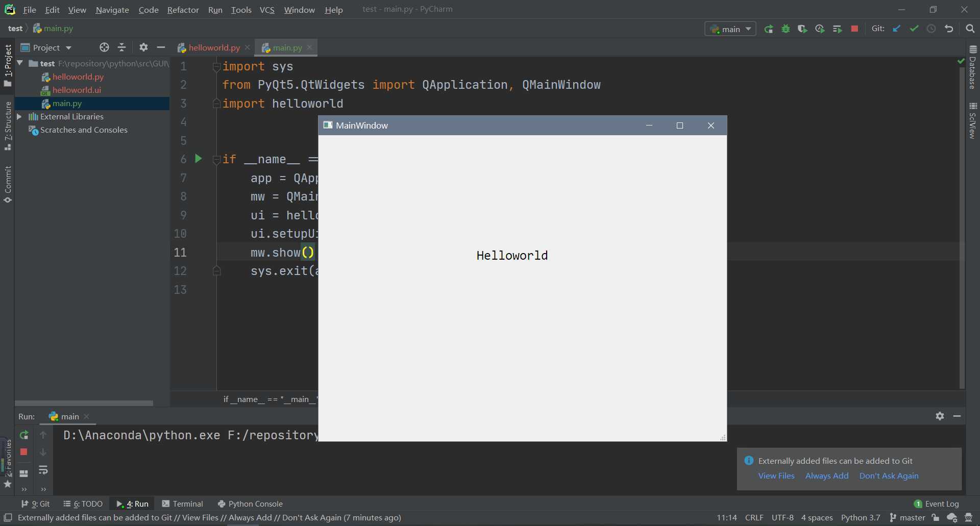Rollback changes with the undo arrow icon
This screenshot has width=980, height=526.
(949, 29)
